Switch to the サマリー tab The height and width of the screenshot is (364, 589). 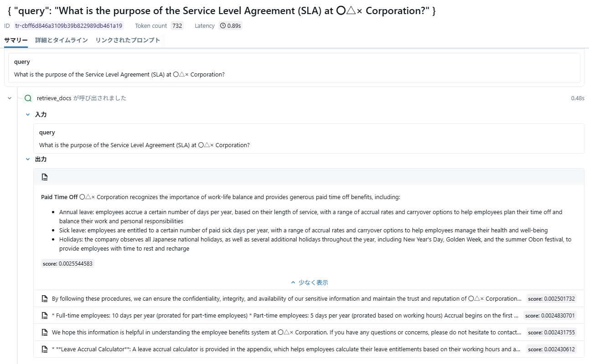16,40
